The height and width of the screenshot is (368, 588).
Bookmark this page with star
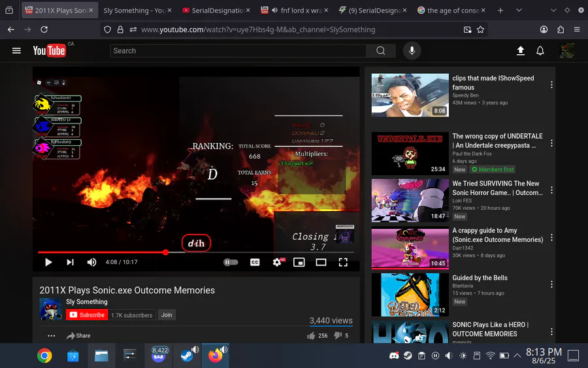pyautogui.click(x=480, y=29)
